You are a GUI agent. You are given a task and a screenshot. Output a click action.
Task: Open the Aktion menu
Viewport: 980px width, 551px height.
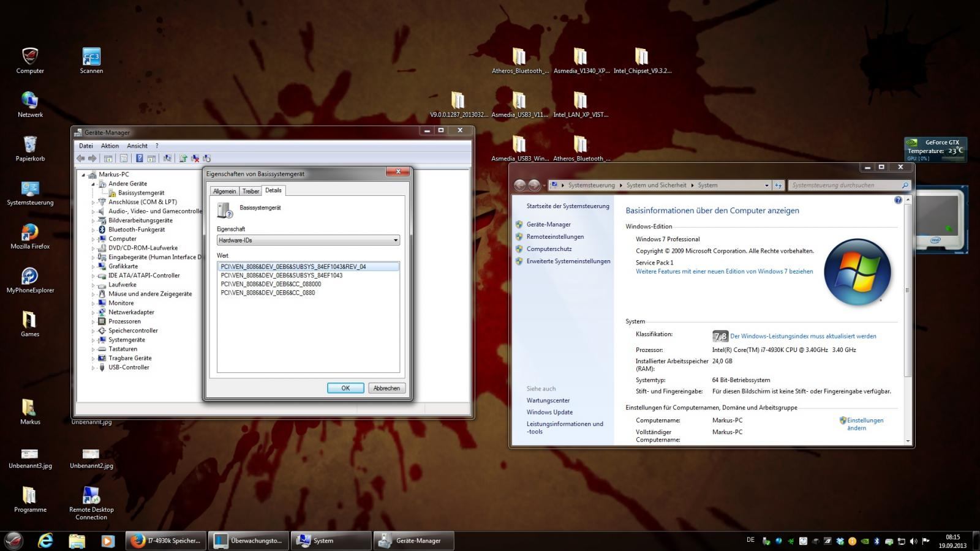pyautogui.click(x=110, y=146)
